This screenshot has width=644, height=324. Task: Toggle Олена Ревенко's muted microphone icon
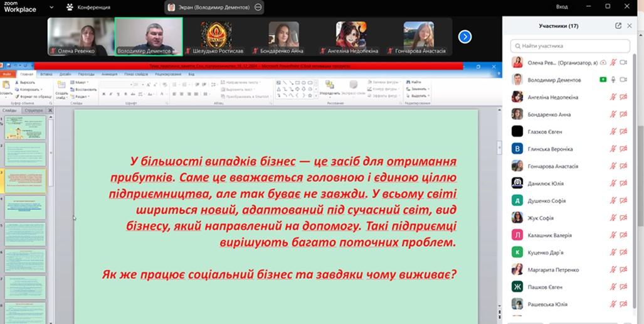pos(613,63)
